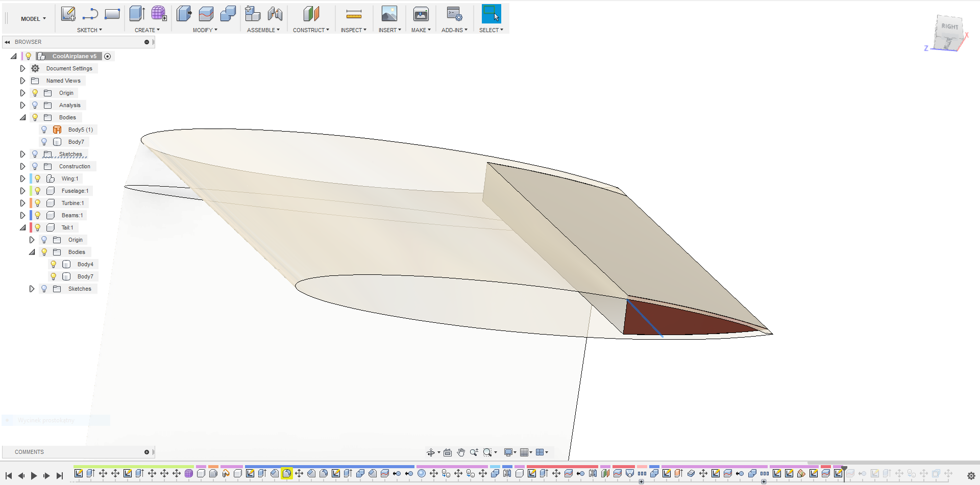This screenshot has height=485, width=980.
Task: Open the CREATE menu
Action: coord(147,30)
